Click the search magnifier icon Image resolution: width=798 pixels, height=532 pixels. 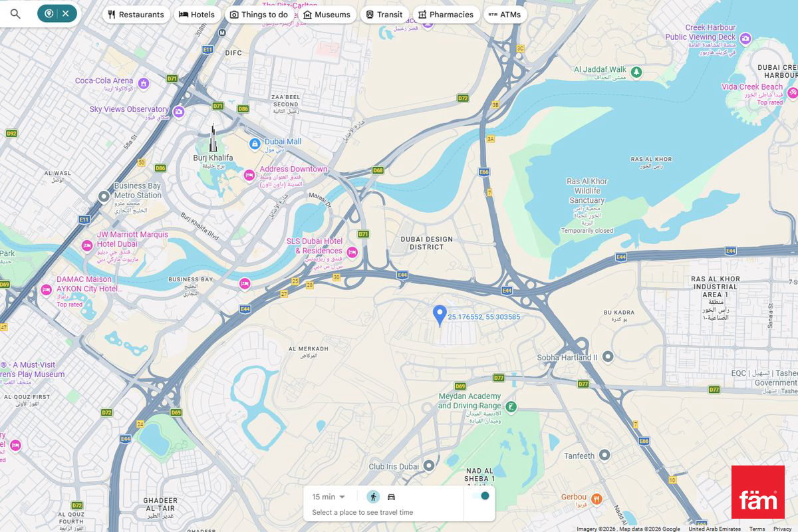(x=15, y=14)
